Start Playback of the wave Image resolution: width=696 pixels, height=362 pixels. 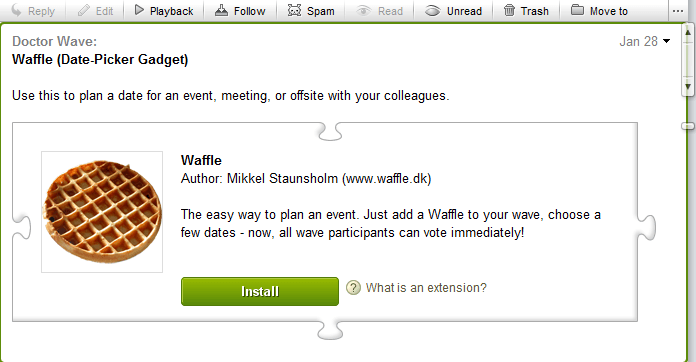(x=164, y=11)
